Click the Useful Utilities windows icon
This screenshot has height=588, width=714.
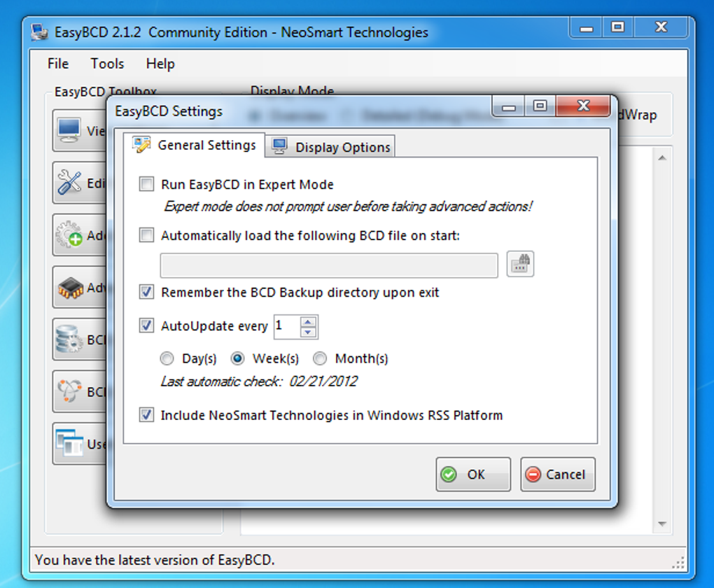tap(69, 442)
